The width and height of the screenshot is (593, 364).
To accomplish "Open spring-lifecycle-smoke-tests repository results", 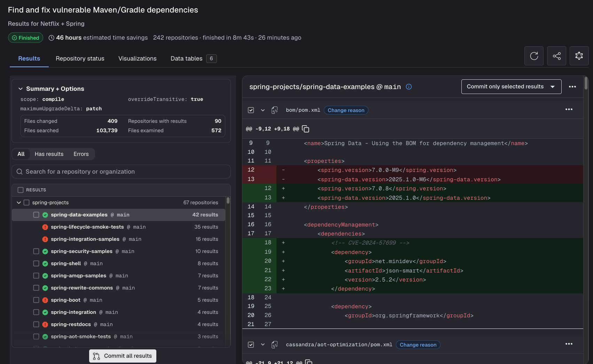I will click(119, 227).
